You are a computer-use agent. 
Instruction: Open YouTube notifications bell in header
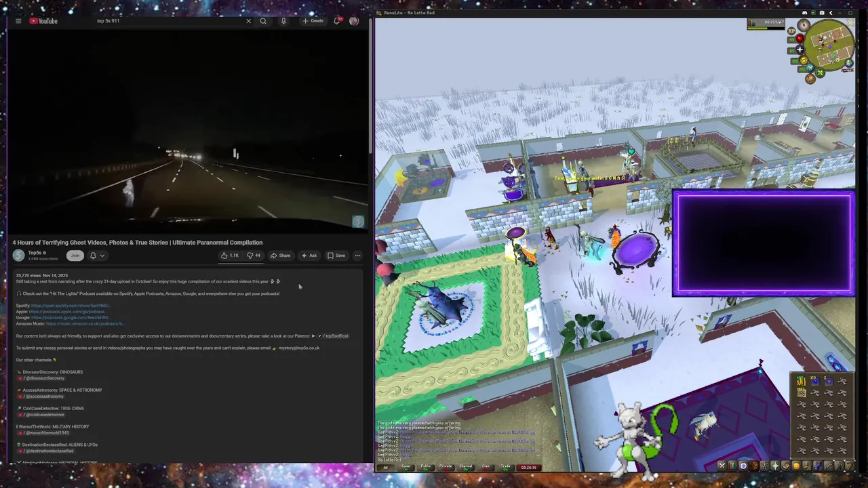click(x=336, y=21)
